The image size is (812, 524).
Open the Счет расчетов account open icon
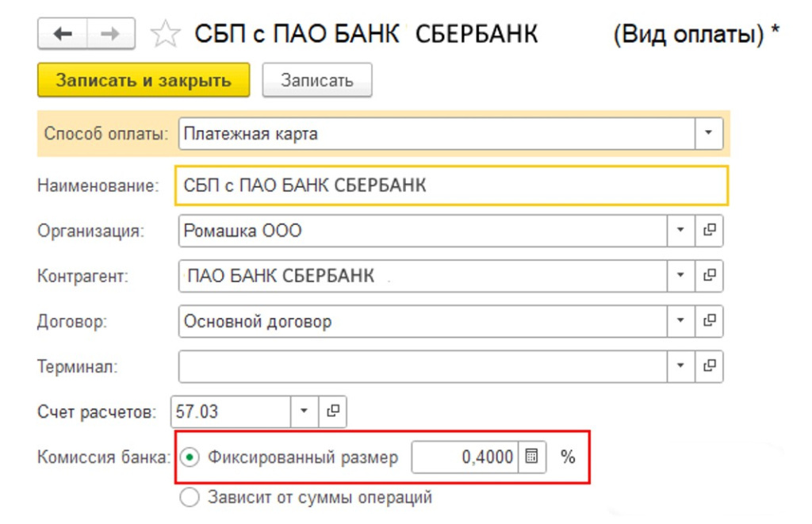point(333,411)
